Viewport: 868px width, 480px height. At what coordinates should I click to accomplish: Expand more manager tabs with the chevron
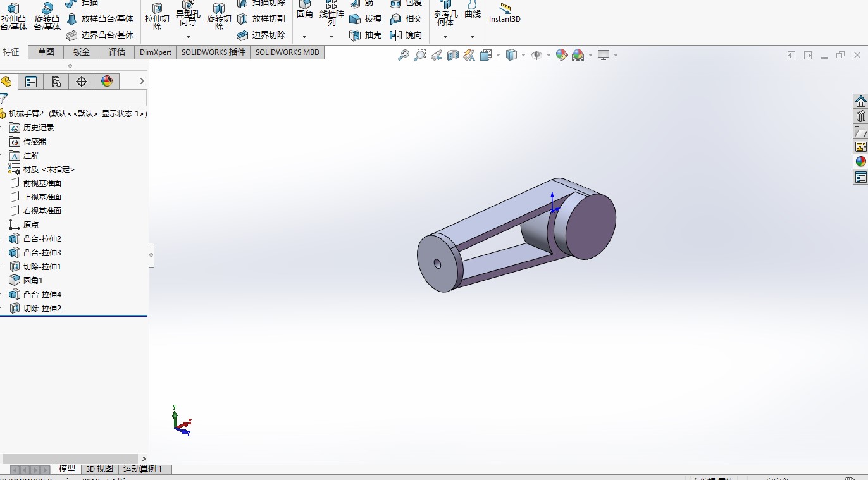pyautogui.click(x=142, y=81)
